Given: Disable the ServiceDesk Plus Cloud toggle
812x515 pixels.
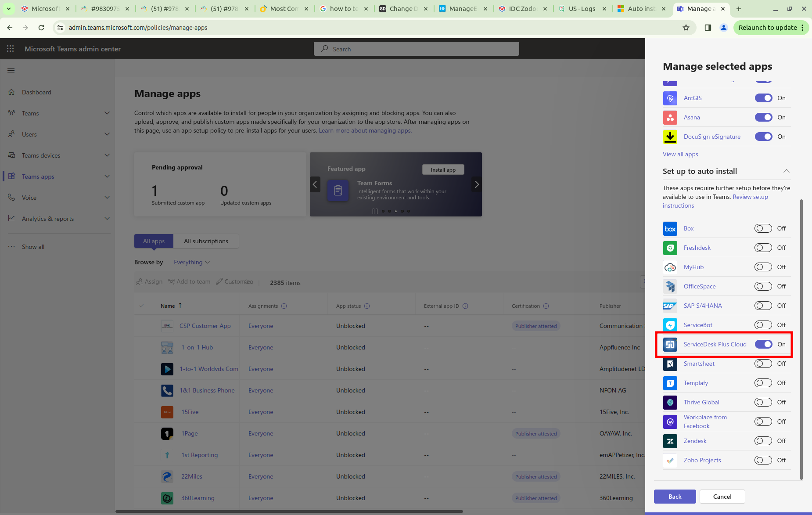Looking at the screenshot, I should (x=763, y=344).
